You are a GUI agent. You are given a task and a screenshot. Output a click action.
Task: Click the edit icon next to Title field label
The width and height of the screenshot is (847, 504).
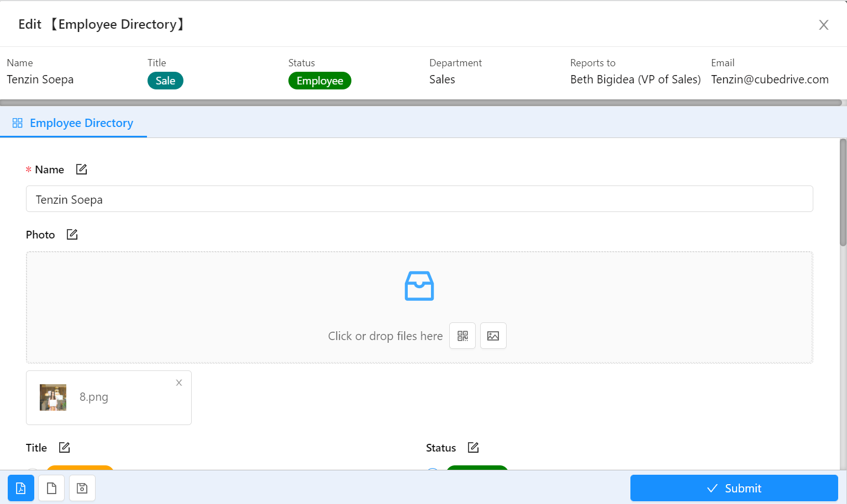point(65,448)
